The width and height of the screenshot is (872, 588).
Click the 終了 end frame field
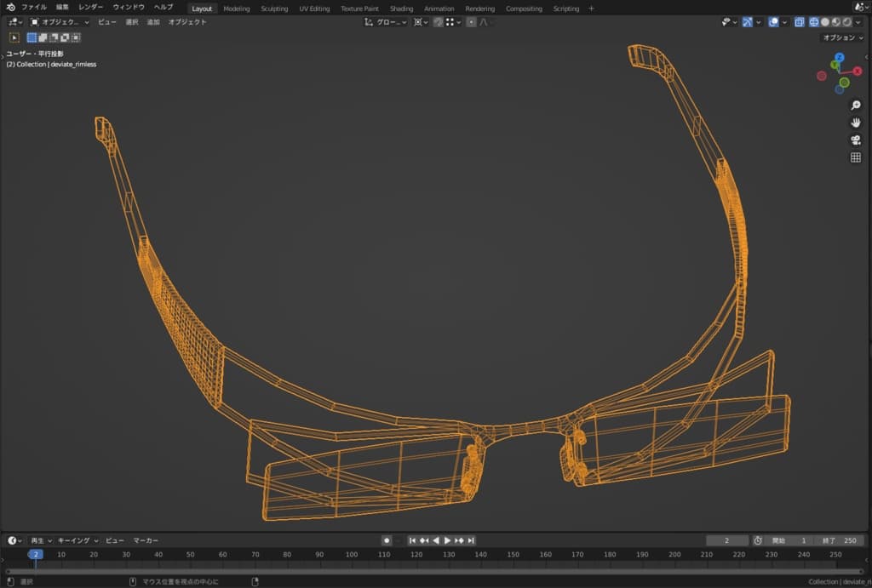[839, 540]
